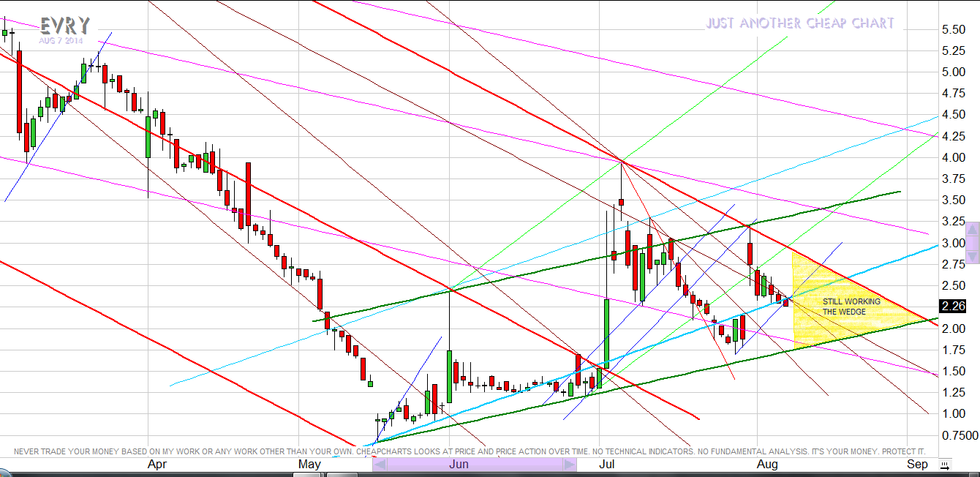The width and height of the screenshot is (980, 477).
Task: Click the price axis up arrow
Action: pyautogui.click(x=972, y=229)
